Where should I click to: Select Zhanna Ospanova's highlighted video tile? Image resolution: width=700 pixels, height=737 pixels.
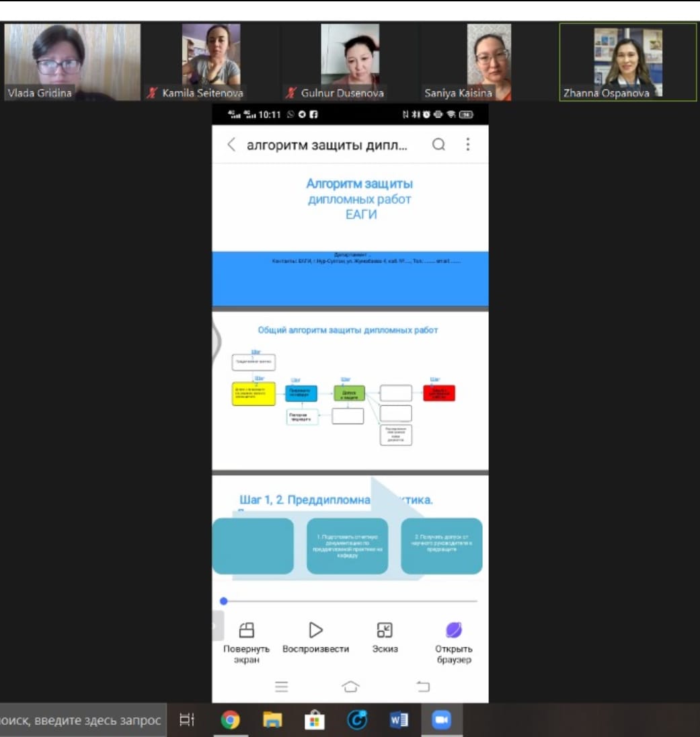click(628, 62)
